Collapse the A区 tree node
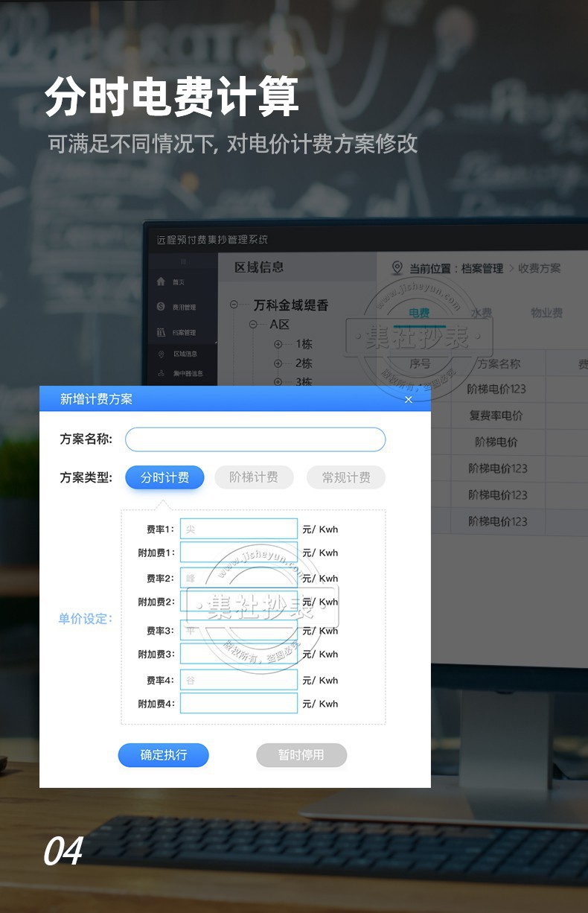The image size is (588, 913). point(253,325)
